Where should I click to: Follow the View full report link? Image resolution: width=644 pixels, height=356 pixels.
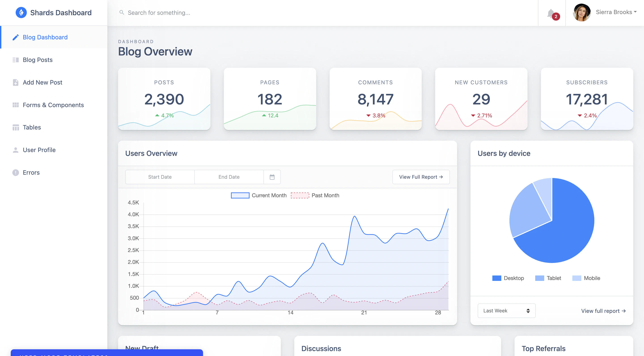[603, 311]
